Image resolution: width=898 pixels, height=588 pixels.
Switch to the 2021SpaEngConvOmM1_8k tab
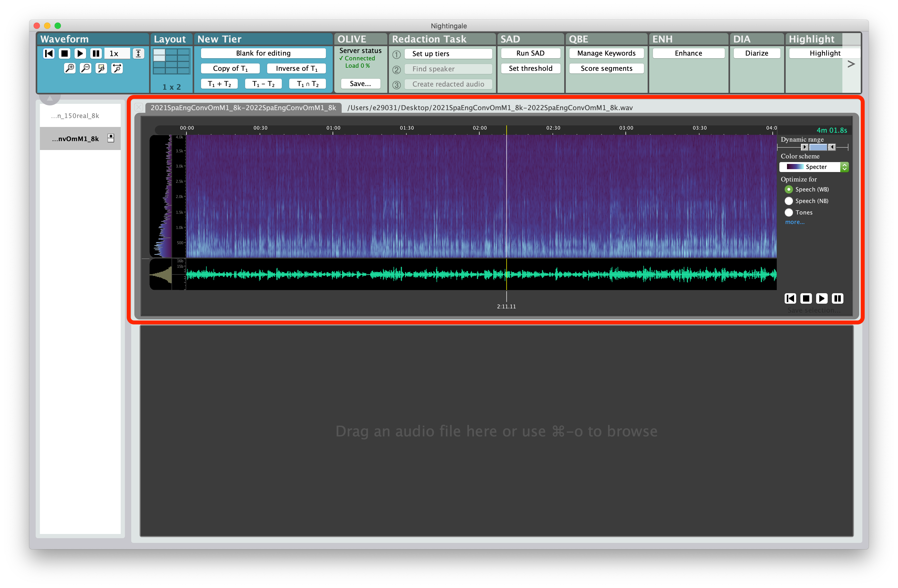click(x=243, y=108)
